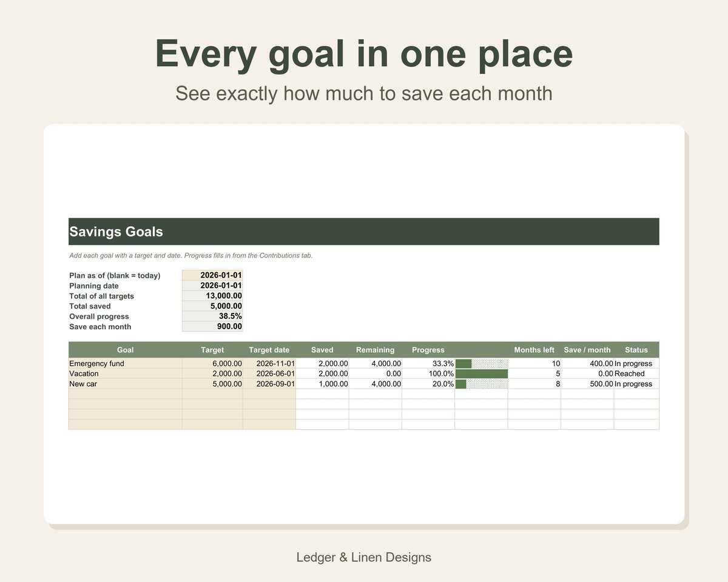This screenshot has width=728, height=582.
Task: Click the 33.3% progress cell
Action: point(428,364)
